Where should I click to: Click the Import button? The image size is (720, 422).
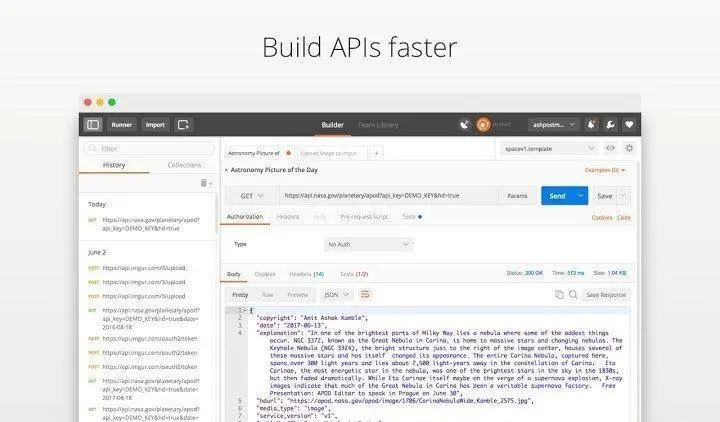[155, 124]
